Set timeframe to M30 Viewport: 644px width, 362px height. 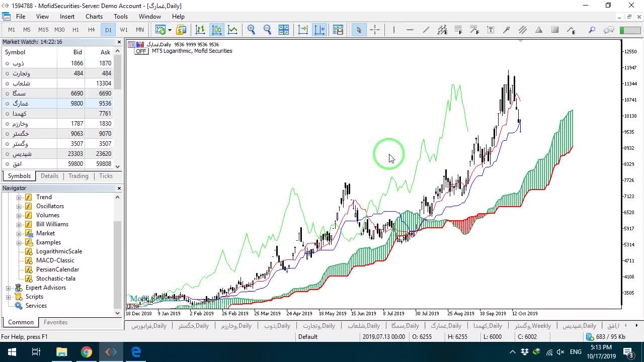coord(59,30)
